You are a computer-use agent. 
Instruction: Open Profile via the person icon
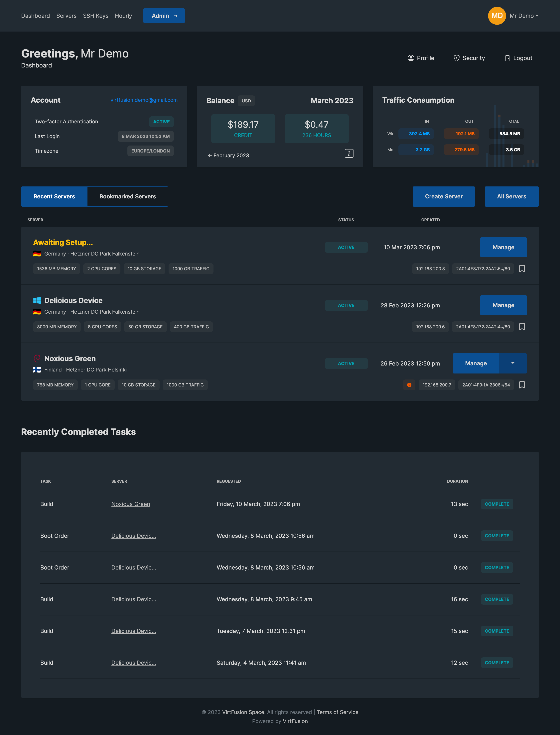click(x=411, y=58)
